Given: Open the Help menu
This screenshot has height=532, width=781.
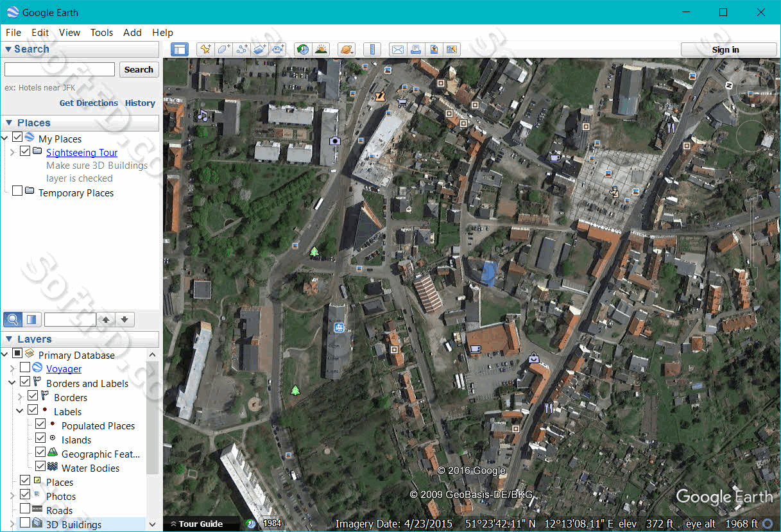Looking at the screenshot, I should [x=162, y=33].
